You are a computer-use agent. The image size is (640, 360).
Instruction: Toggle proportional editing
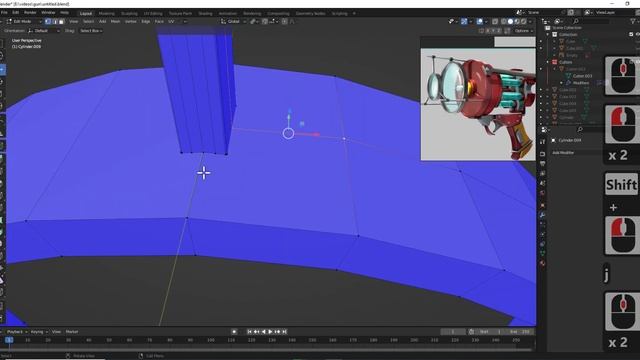[x=284, y=21]
